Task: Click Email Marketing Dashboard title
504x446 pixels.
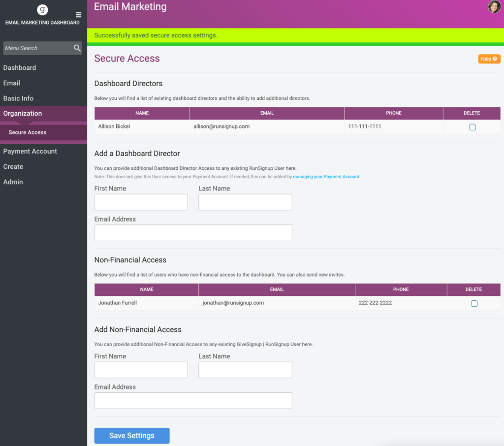Action: tap(42, 23)
